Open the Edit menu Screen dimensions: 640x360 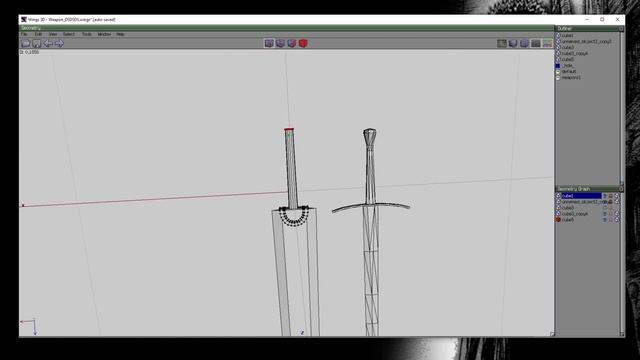[38, 34]
